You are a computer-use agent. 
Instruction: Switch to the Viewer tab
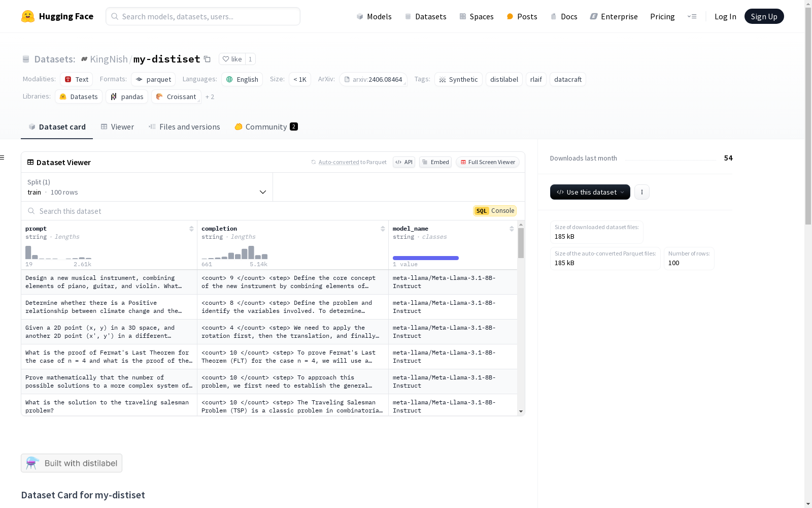click(117, 127)
